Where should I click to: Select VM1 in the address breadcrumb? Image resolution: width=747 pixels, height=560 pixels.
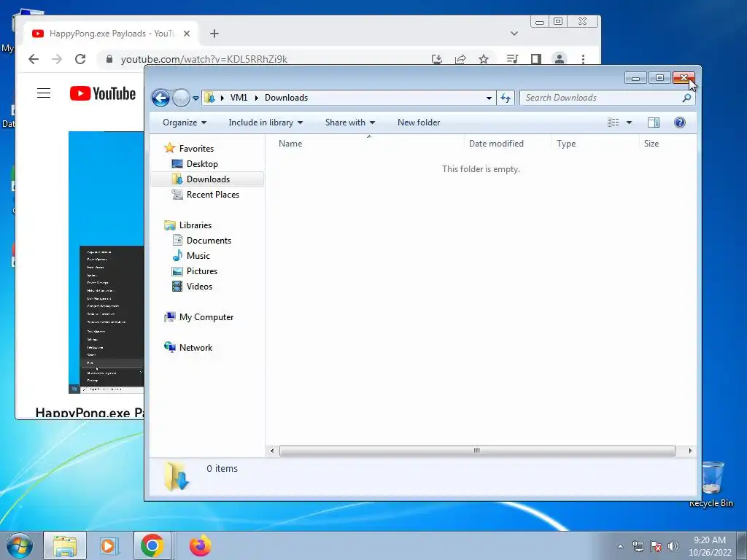pos(239,98)
